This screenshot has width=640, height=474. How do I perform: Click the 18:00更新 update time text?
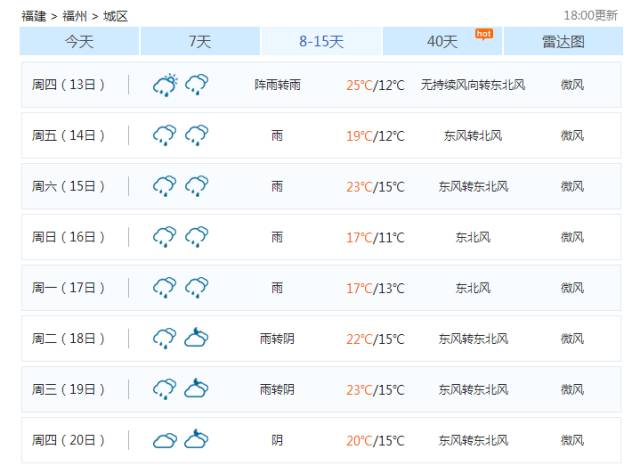point(590,16)
